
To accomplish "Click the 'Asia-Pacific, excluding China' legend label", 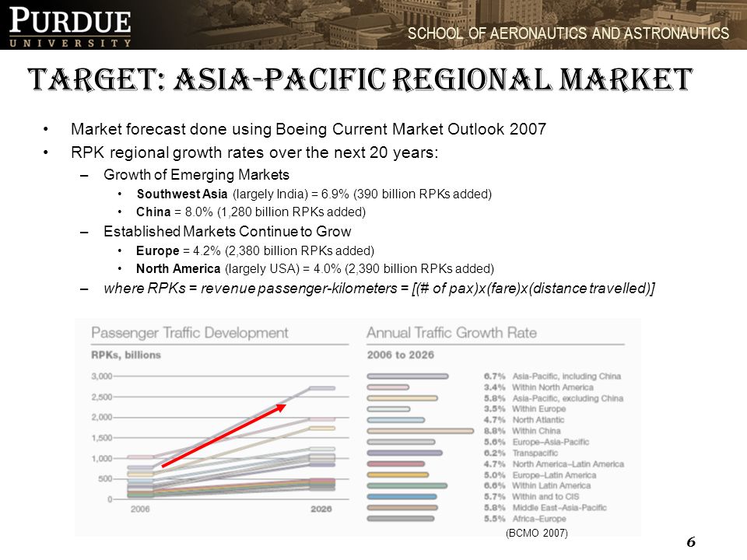I will point(567,398).
